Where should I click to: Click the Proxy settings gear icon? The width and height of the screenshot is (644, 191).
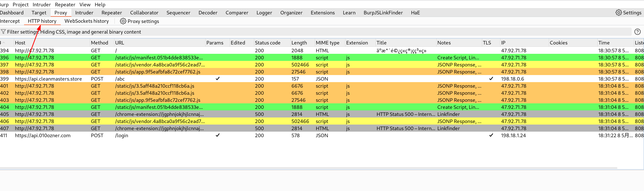point(123,21)
